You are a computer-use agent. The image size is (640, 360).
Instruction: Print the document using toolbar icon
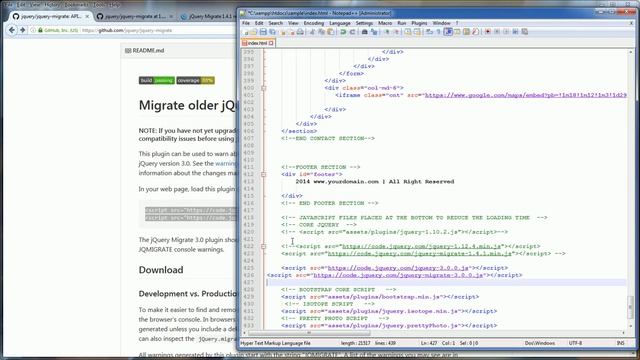[300, 32]
